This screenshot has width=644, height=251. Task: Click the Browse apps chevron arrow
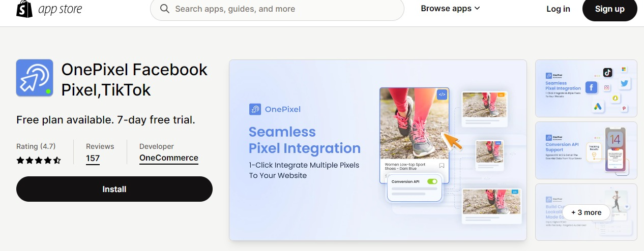[x=477, y=9]
